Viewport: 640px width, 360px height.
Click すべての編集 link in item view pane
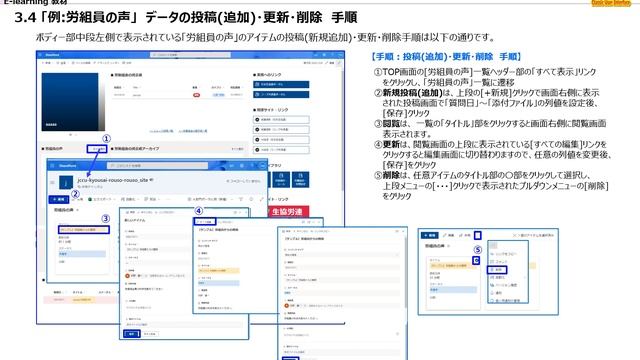pos(204,222)
